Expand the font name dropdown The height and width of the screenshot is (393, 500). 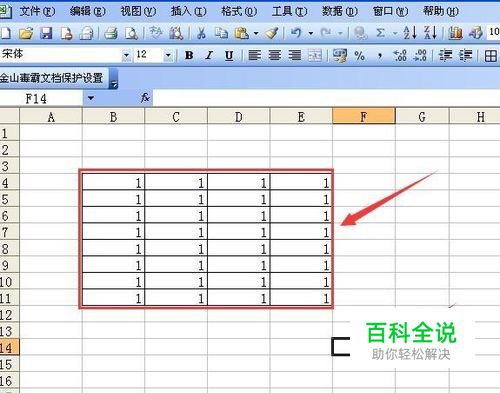126,55
